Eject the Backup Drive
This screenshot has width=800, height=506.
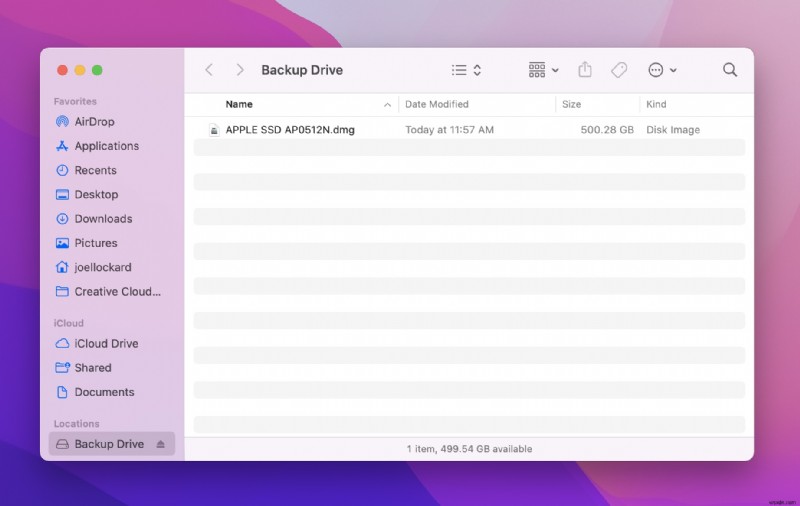161,444
